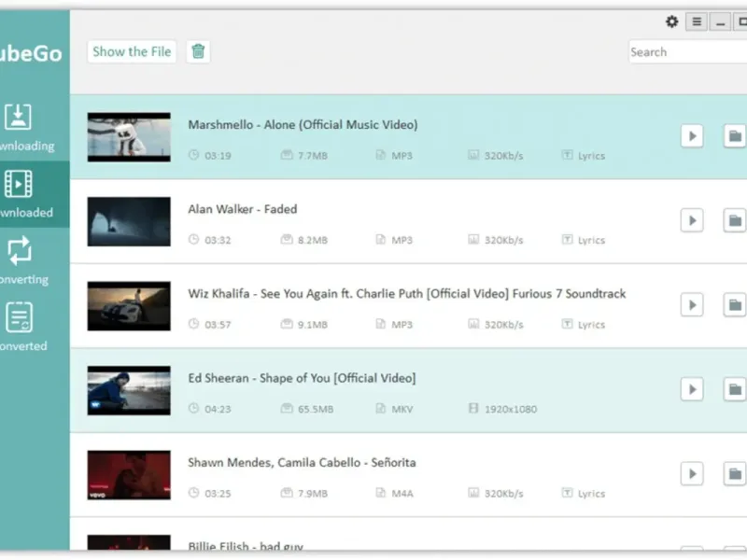Screen dimensions: 747x560
Task: Play Alan Walker - Faded
Action: (692, 220)
